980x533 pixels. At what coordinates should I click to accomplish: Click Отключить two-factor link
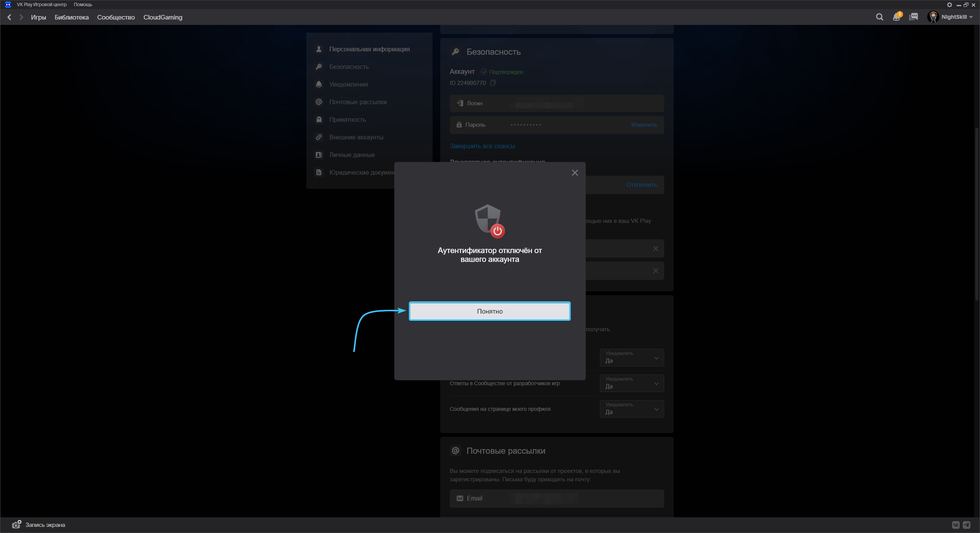[642, 185]
